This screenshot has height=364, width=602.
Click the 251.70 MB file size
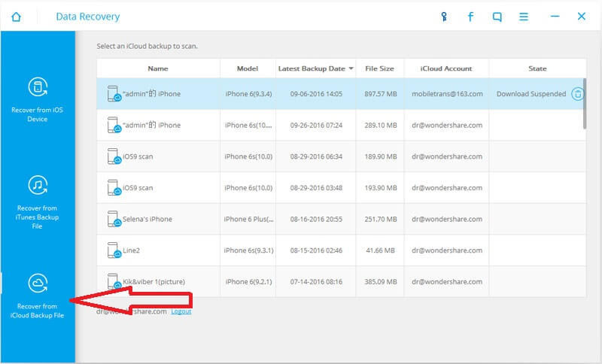(381, 220)
